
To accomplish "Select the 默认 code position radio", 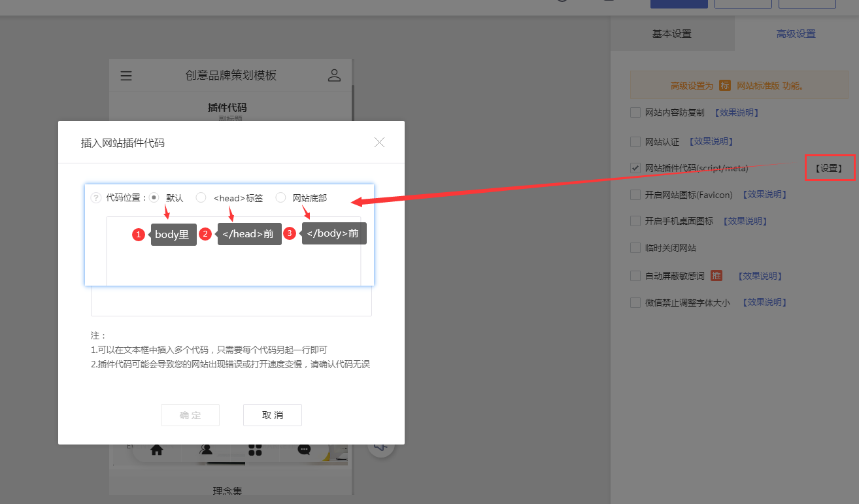I will click(154, 197).
